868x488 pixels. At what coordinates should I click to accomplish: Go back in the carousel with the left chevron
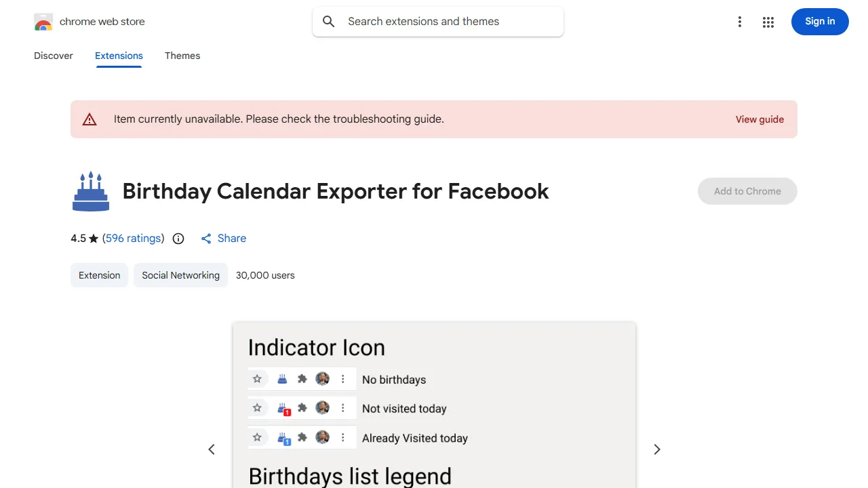[x=212, y=449]
